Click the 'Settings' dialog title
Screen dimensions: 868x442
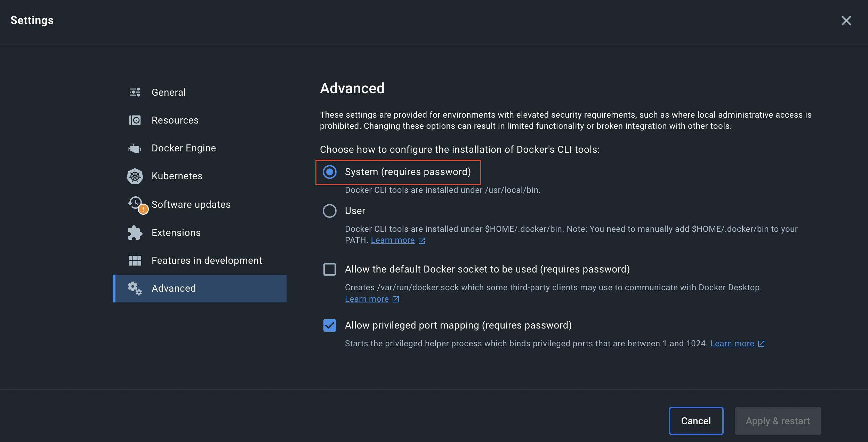[x=32, y=21]
